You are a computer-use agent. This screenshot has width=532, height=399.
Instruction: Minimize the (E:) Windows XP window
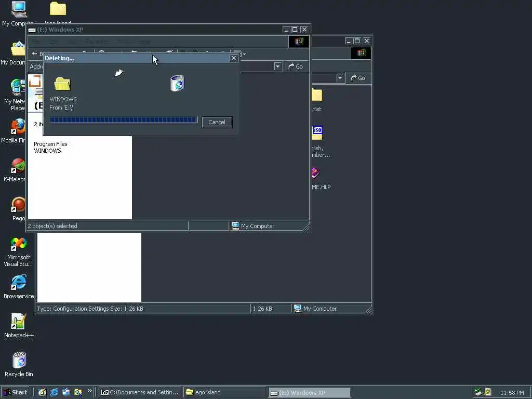287,30
